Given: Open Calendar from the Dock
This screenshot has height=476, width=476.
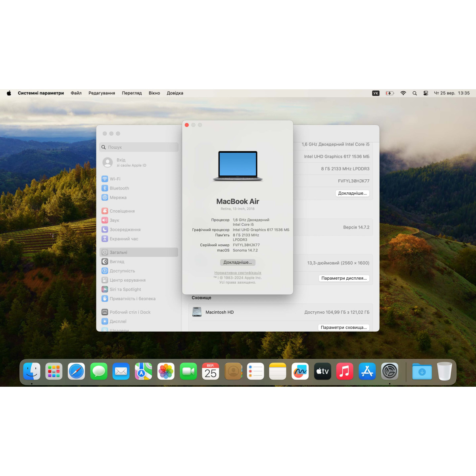Looking at the screenshot, I should pos(211,372).
